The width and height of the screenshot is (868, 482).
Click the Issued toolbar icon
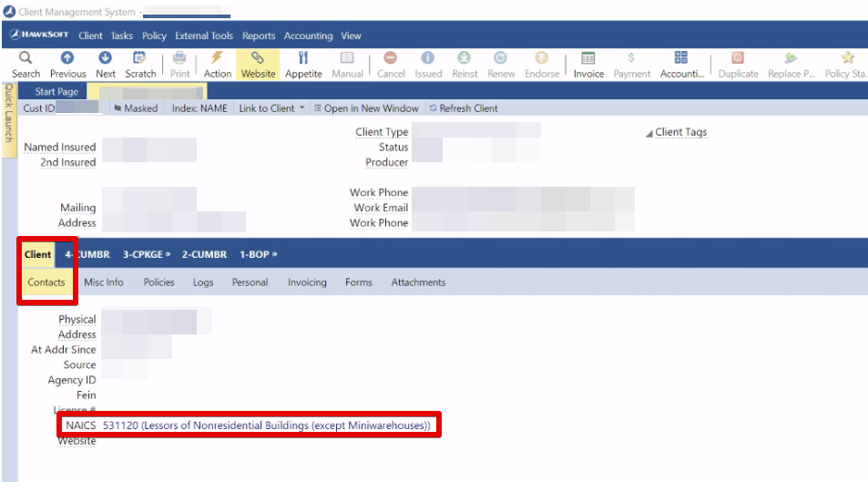point(428,57)
